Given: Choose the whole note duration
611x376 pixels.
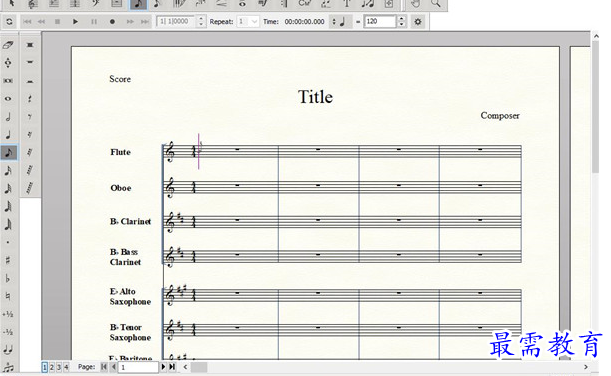Looking at the screenshot, I should pos(8,99).
